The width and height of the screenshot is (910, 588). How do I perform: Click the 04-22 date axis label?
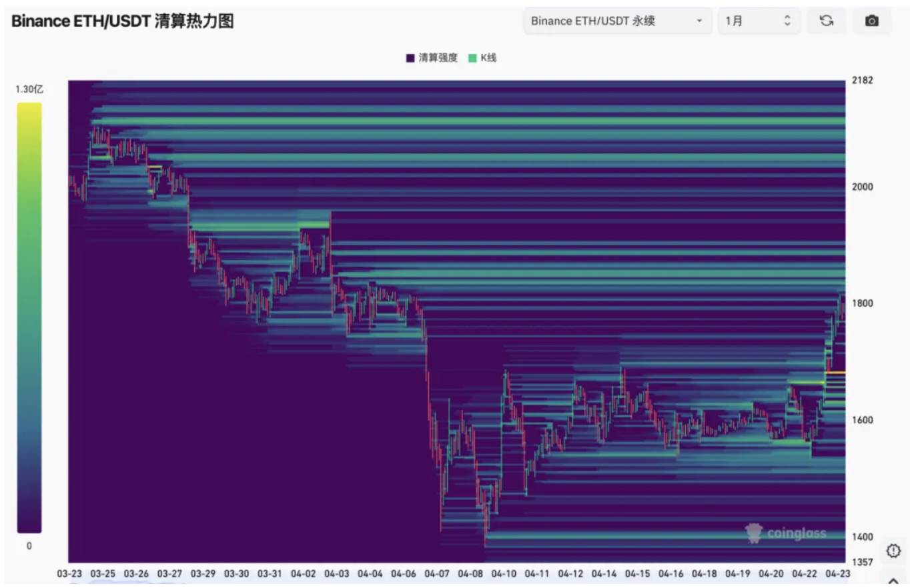[804, 574]
